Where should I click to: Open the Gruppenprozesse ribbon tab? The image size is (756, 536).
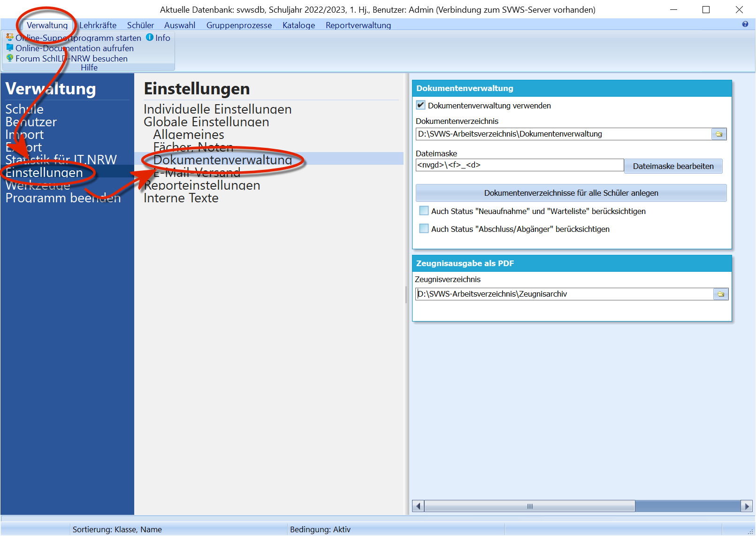239,25
